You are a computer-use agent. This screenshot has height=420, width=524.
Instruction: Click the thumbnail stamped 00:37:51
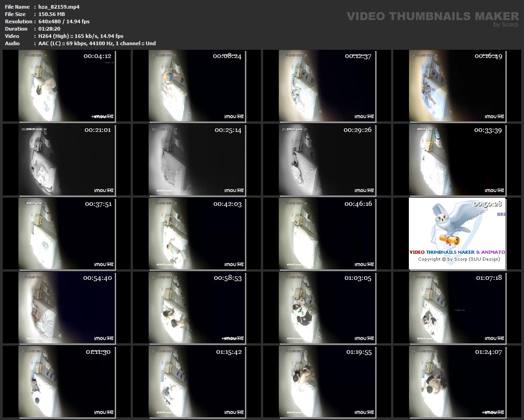[x=67, y=234]
